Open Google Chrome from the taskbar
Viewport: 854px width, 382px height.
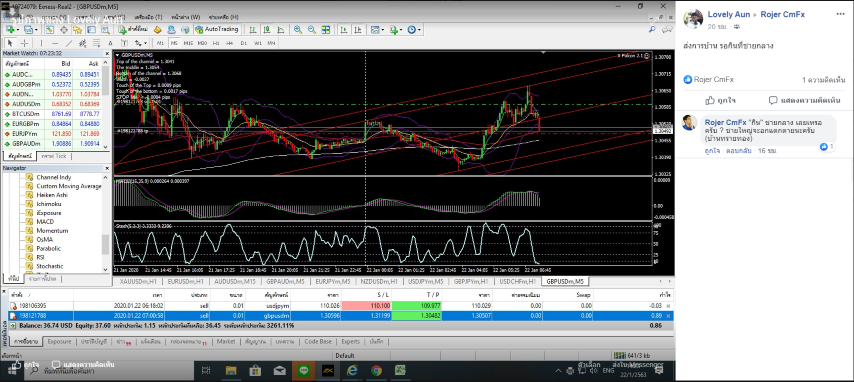[376, 371]
